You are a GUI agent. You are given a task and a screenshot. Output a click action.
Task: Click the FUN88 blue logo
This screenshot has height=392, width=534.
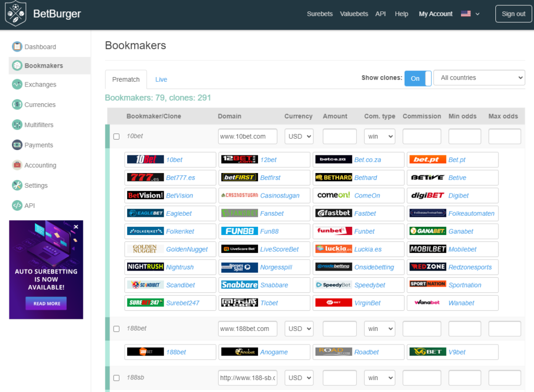(239, 231)
